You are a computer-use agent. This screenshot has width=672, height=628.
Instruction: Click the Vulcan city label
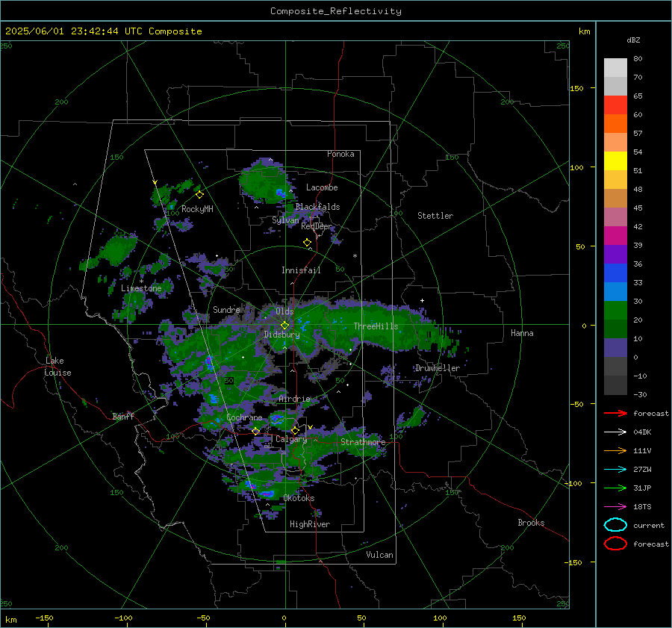pos(379,555)
